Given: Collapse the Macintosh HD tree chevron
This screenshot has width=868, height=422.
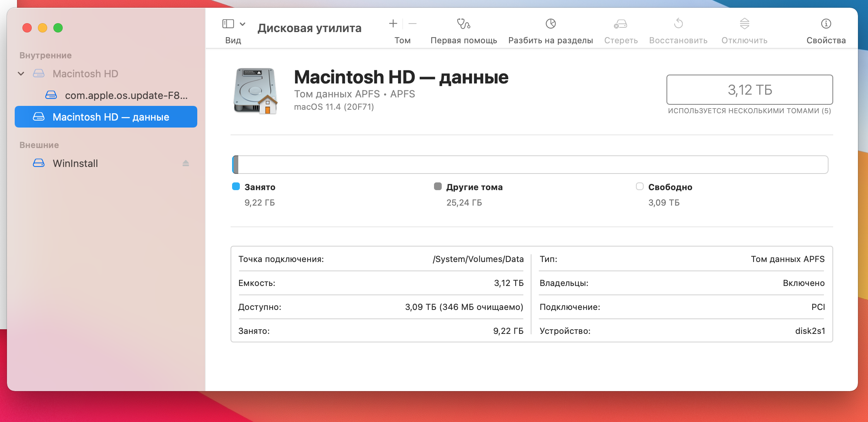Looking at the screenshot, I should (21, 73).
